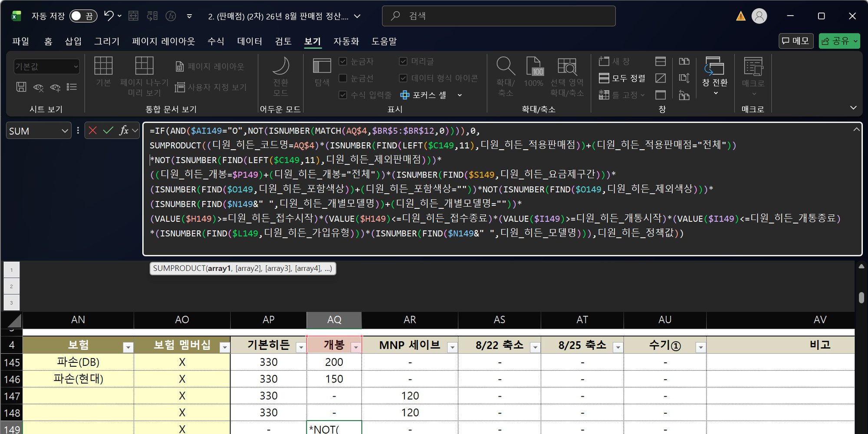Click the Navigation (탐색) pane icon

(x=322, y=66)
